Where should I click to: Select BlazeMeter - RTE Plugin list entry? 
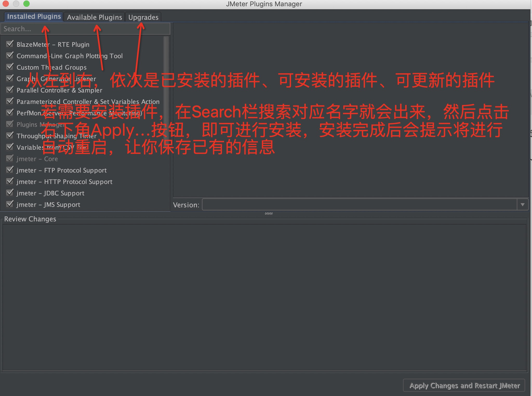point(53,44)
